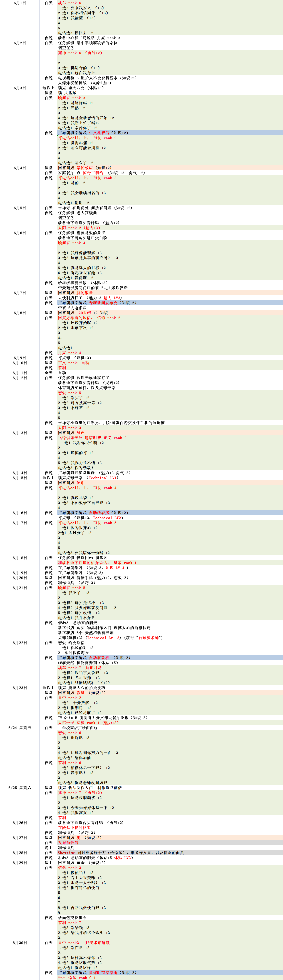Select the '读 大盗贼' cell
The height and width of the screenshot is (980, 283).
pyautogui.click(x=170, y=93)
